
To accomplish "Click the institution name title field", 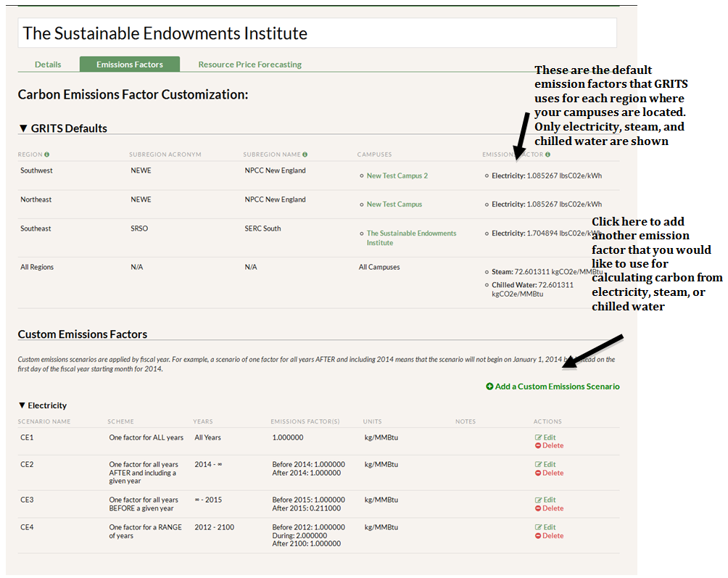I will coord(317,33).
